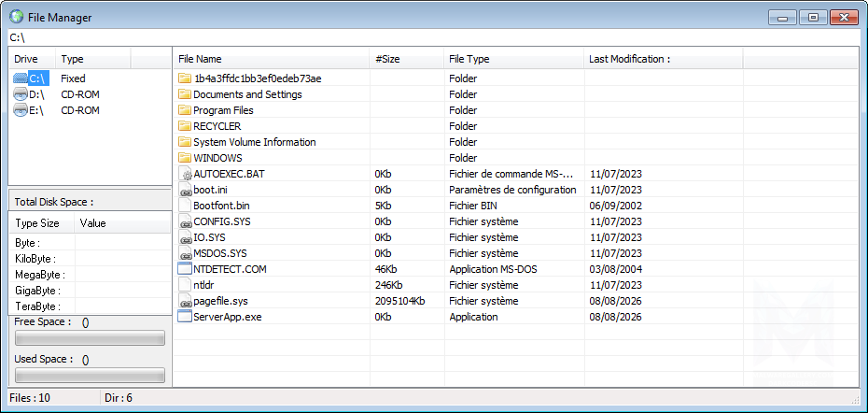The width and height of the screenshot is (868, 413).
Task: Click the Value column header
Action: point(122,223)
